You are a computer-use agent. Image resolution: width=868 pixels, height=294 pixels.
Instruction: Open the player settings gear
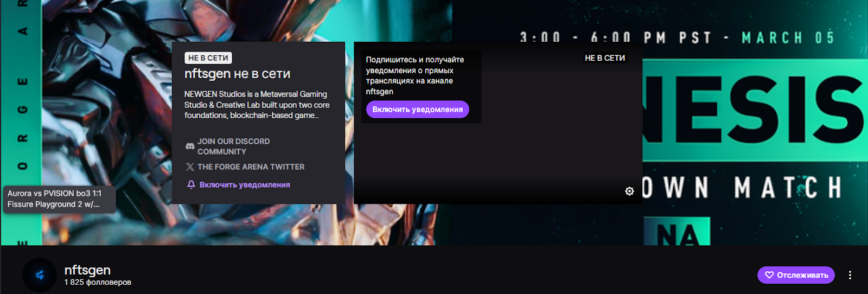629,191
